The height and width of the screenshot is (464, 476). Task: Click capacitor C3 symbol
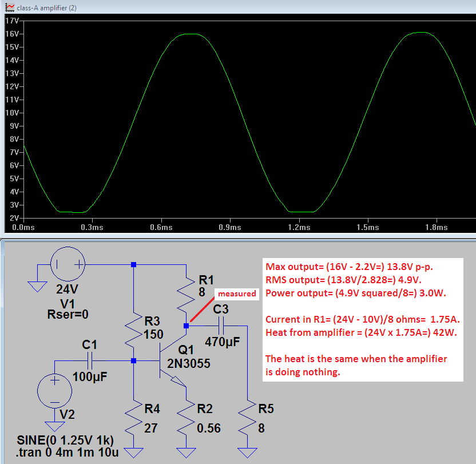pos(221,326)
